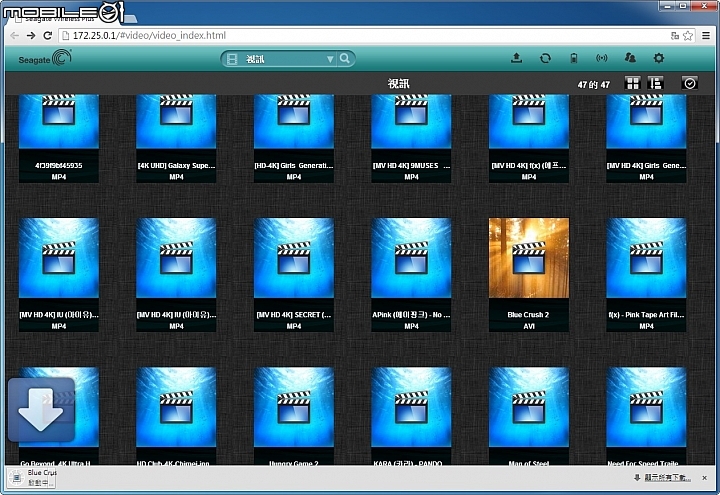
Task: Click the show all downloads link
Action: (667, 478)
